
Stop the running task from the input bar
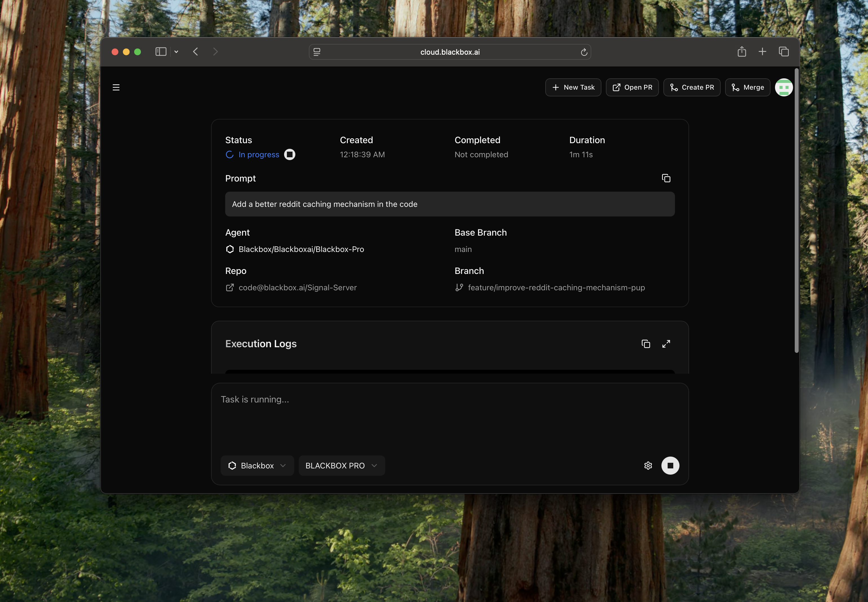coord(670,465)
